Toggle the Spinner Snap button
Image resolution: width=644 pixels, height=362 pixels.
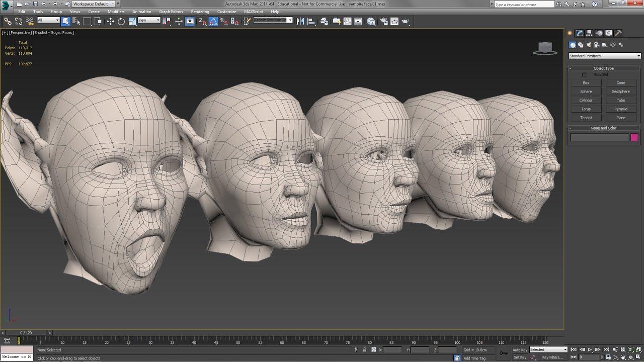pyautogui.click(x=234, y=21)
